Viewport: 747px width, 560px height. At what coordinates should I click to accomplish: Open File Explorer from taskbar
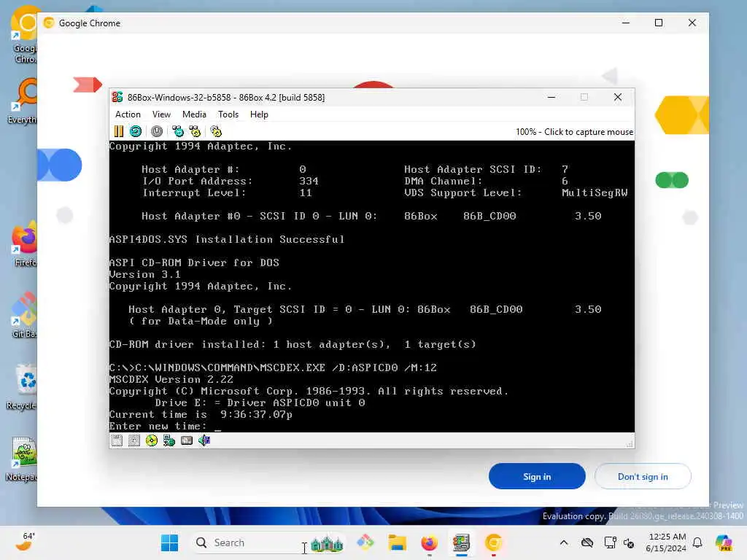coord(397,542)
